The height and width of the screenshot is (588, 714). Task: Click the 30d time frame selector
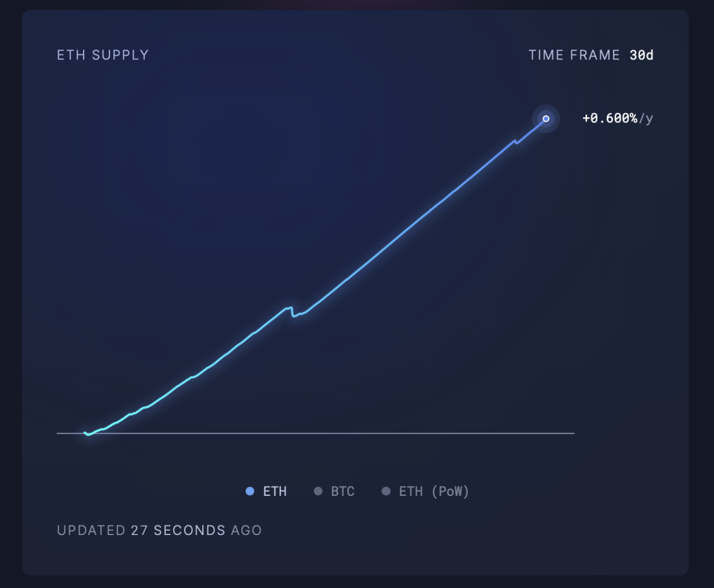coord(641,55)
